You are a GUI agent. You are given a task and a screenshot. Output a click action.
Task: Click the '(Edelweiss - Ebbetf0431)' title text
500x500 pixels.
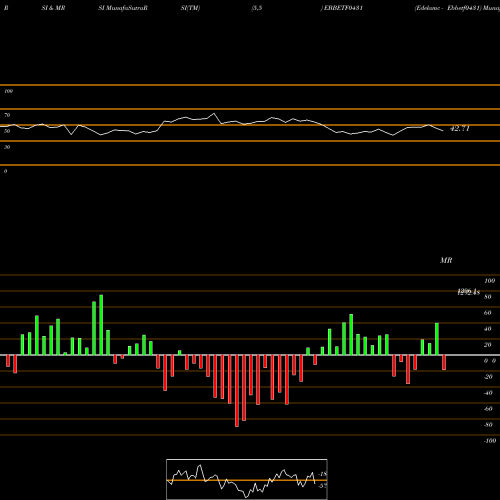click(x=448, y=8)
